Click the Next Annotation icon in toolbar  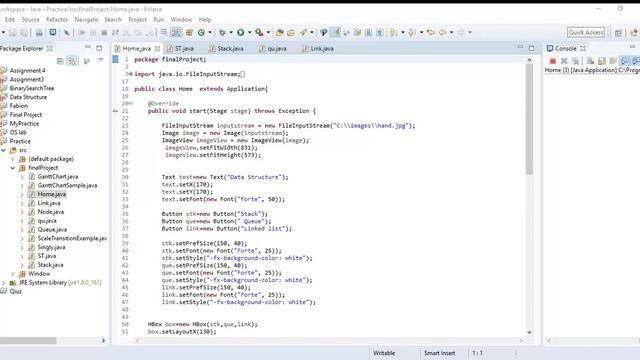393,32
